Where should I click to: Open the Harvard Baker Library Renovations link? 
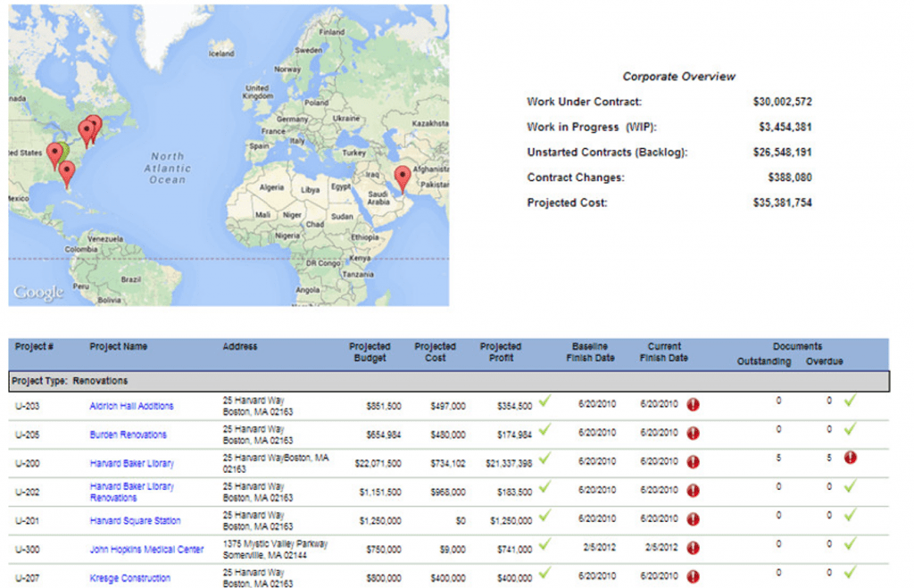[132, 492]
